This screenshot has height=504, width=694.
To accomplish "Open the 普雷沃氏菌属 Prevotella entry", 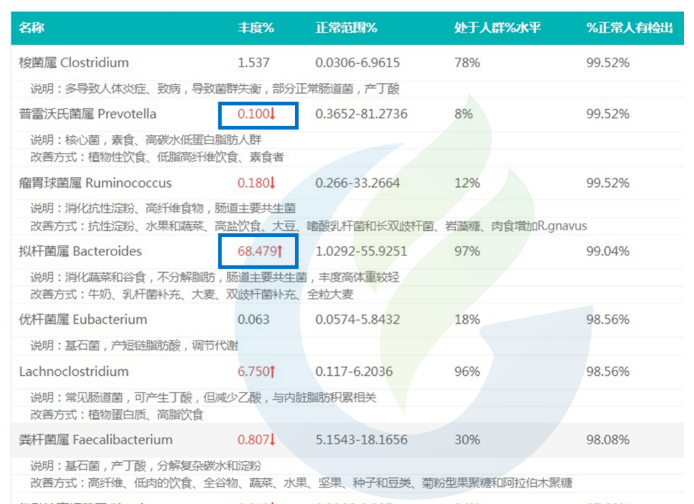I will [88, 114].
